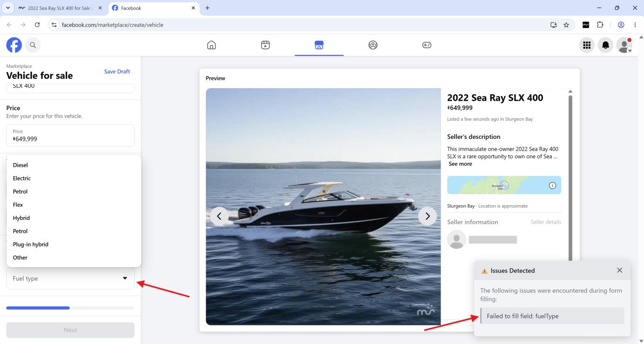Show next boat photo with right arrow
Screen dimensions: 644x344
pos(428,216)
